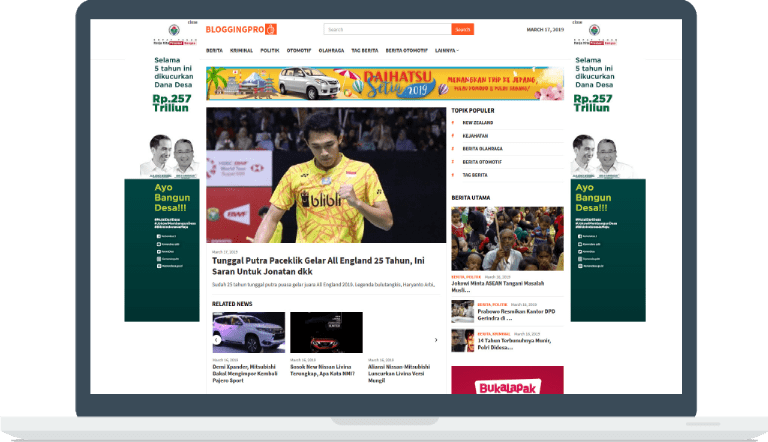
Task: Open the Olahraga navigation link
Action: [332, 49]
